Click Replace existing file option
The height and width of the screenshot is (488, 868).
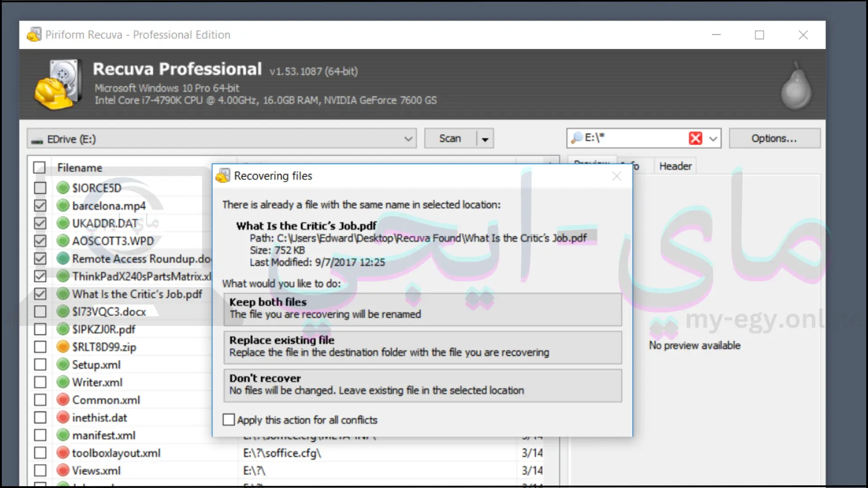pyautogui.click(x=422, y=346)
